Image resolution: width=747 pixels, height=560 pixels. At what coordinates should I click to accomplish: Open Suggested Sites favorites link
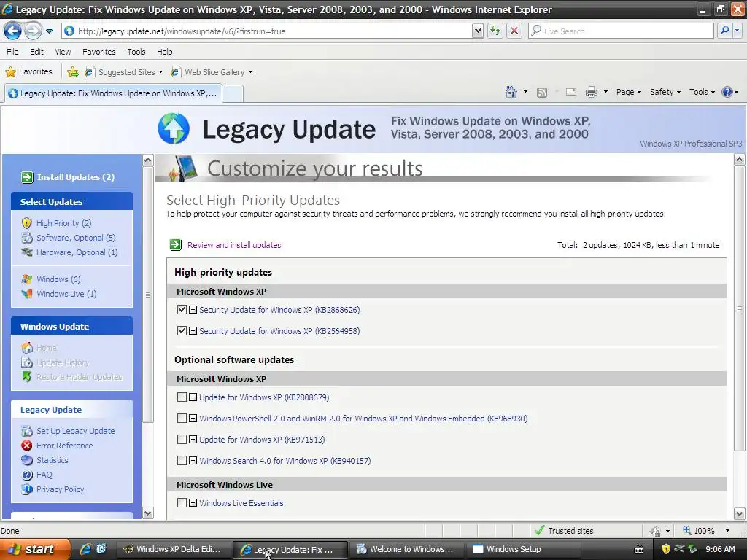point(124,72)
